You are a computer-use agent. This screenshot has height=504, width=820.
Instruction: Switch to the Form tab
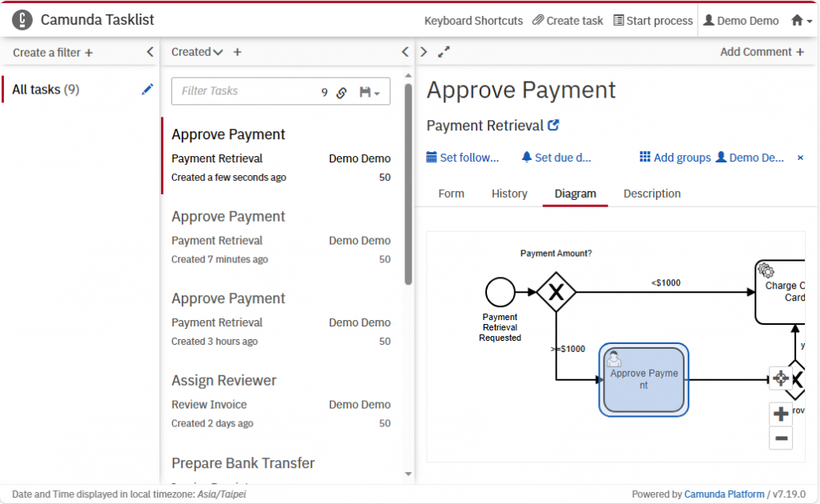coord(452,194)
